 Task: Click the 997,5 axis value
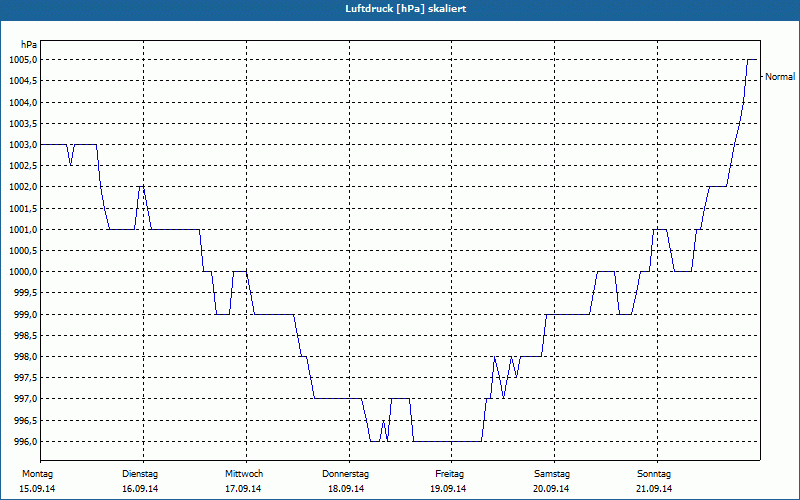25,378
